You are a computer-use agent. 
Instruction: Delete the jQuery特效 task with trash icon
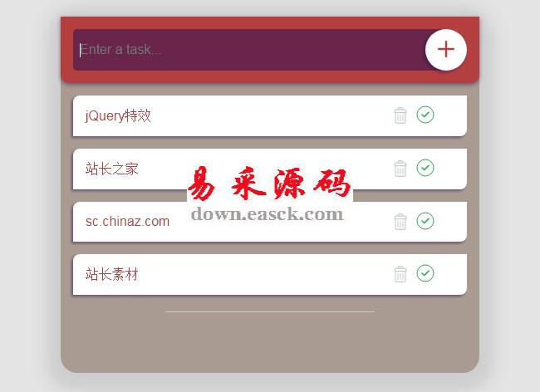400,115
